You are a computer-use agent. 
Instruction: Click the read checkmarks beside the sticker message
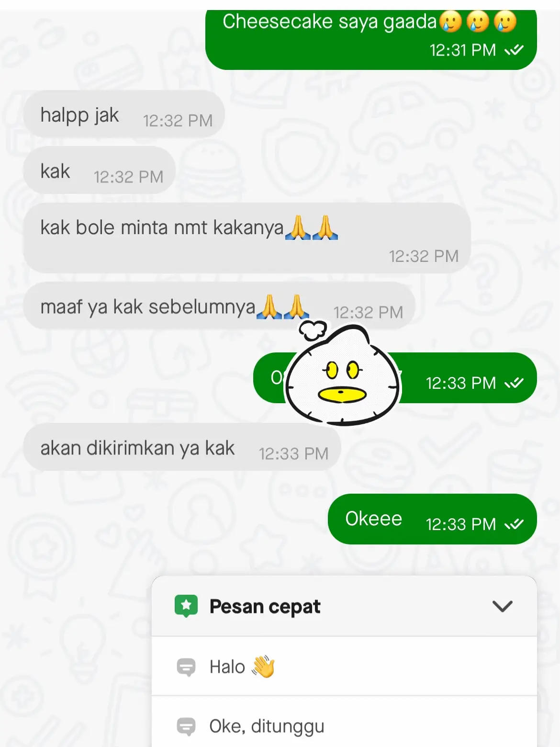[514, 383]
